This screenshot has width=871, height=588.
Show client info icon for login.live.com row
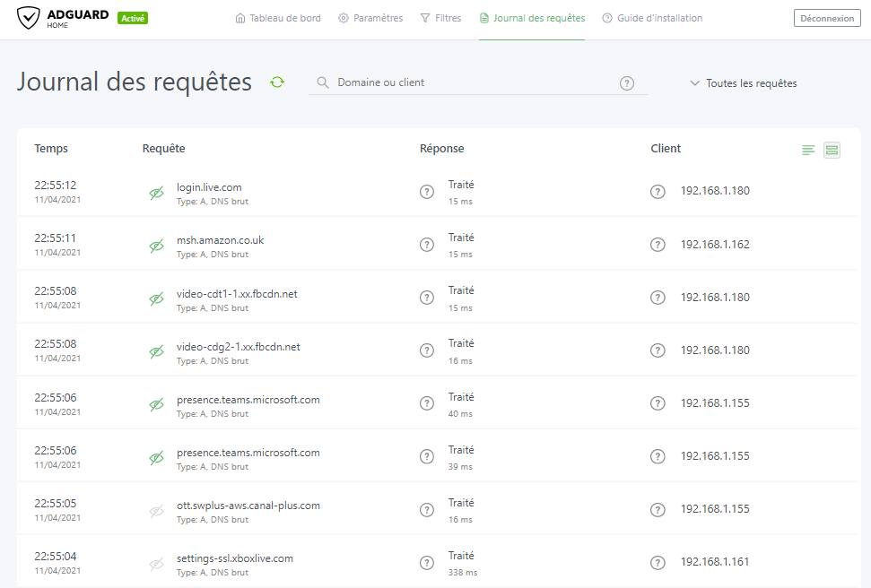tap(658, 192)
